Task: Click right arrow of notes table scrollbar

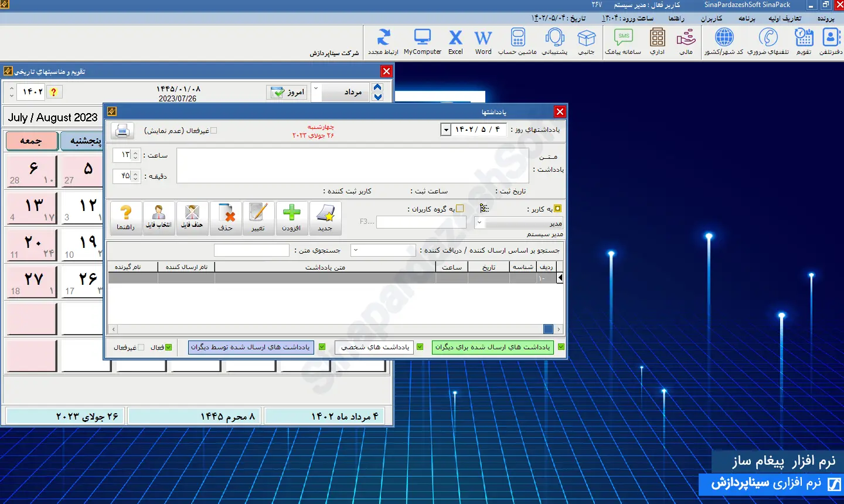Action: click(559, 329)
